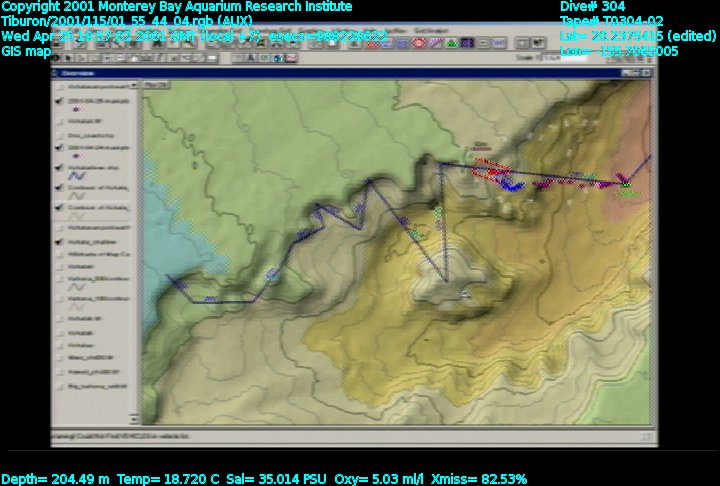The height and width of the screenshot is (486, 720).
Task: Click the scroll-down arrow below the legend
Action: tap(134, 421)
